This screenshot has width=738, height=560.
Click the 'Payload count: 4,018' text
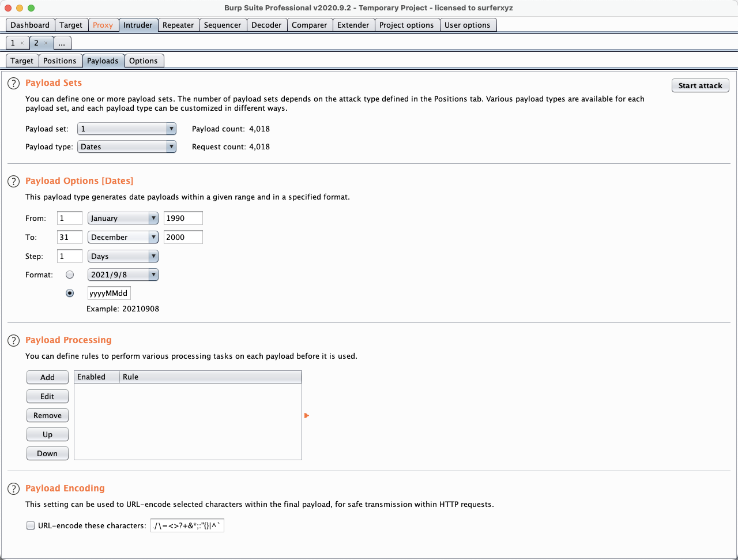231,129
